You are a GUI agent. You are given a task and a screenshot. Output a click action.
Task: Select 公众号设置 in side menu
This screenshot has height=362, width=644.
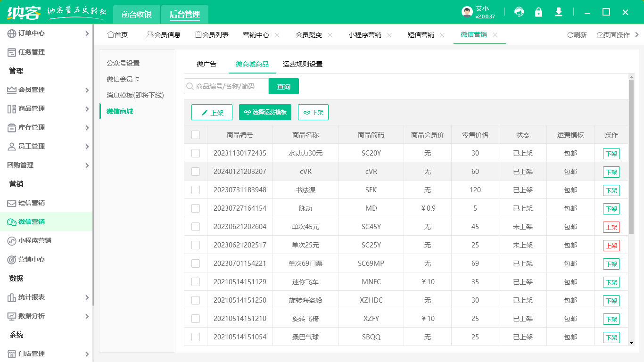[x=123, y=63]
